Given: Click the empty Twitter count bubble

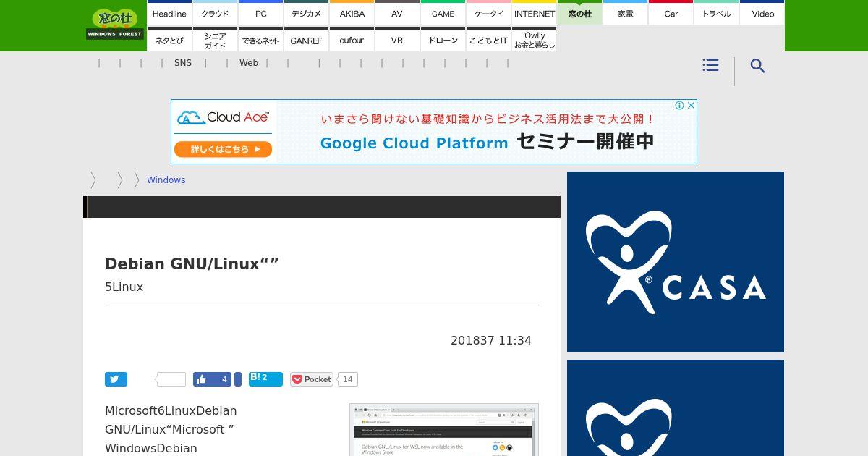Looking at the screenshot, I should click(171, 379).
